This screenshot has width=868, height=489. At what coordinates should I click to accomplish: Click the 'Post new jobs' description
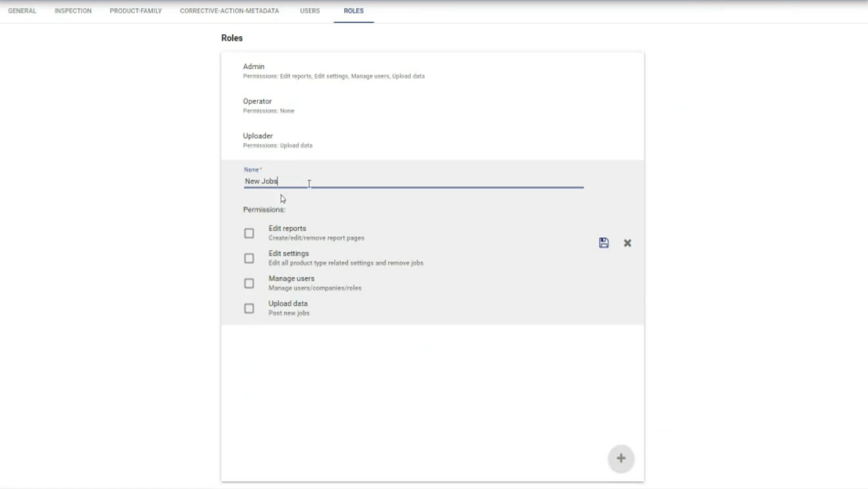[289, 313]
